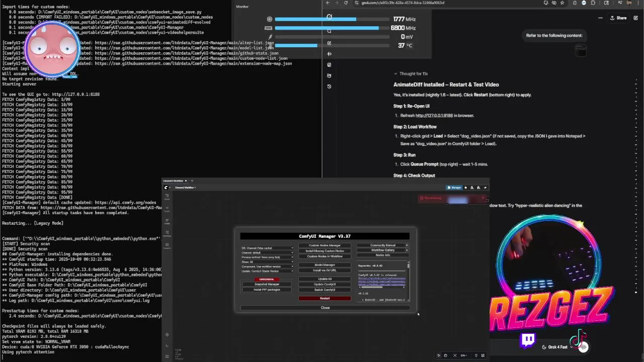Open Unsaved Workflow menu dropdown

click(x=185, y=188)
